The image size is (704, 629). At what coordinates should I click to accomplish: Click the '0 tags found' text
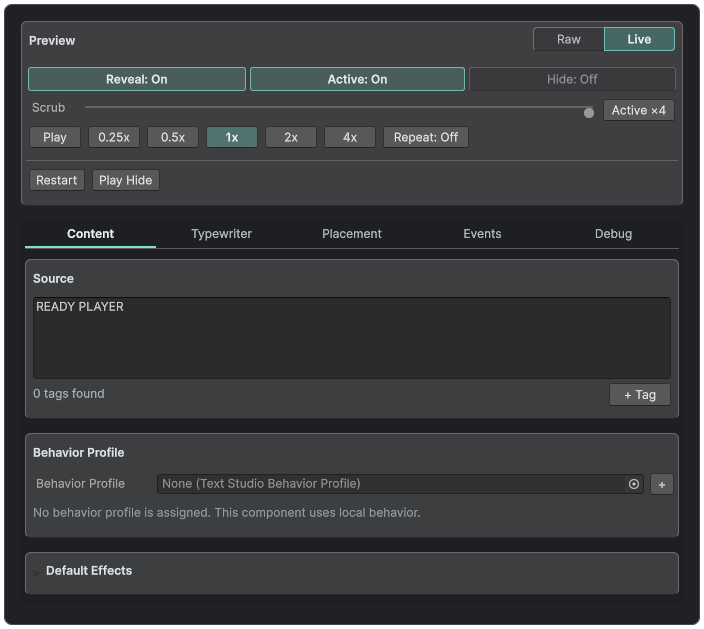coord(69,394)
